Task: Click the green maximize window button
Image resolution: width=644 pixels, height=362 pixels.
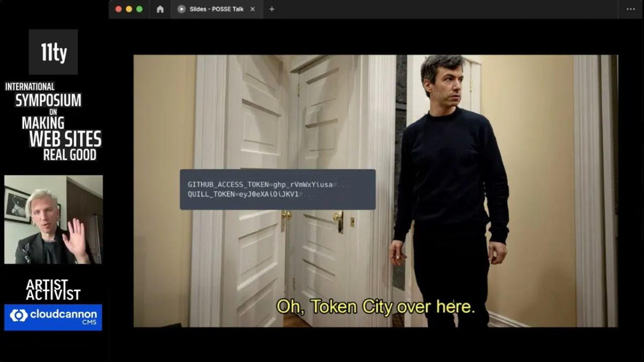Action: tap(140, 9)
